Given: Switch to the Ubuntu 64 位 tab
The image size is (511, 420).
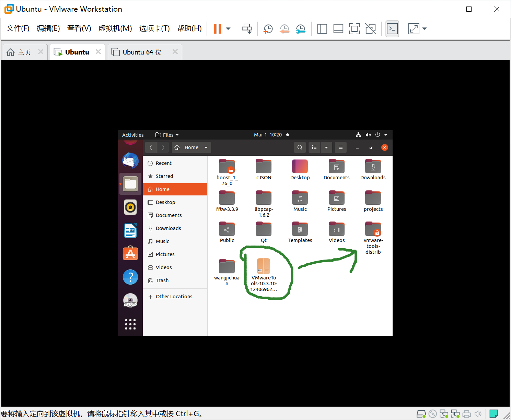Looking at the screenshot, I should pos(141,52).
